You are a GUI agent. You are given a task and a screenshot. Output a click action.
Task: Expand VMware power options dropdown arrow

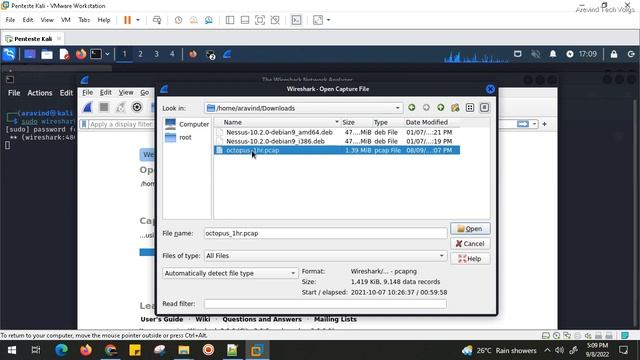click(138, 20)
